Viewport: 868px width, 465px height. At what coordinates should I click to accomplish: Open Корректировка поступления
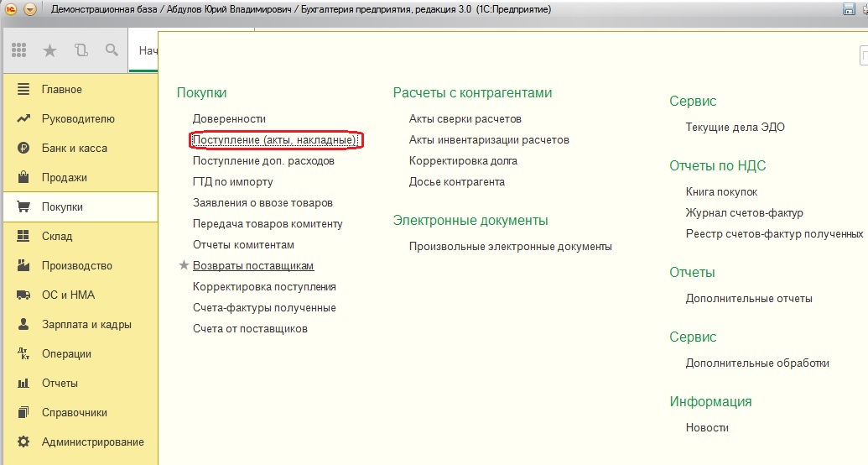(265, 286)
